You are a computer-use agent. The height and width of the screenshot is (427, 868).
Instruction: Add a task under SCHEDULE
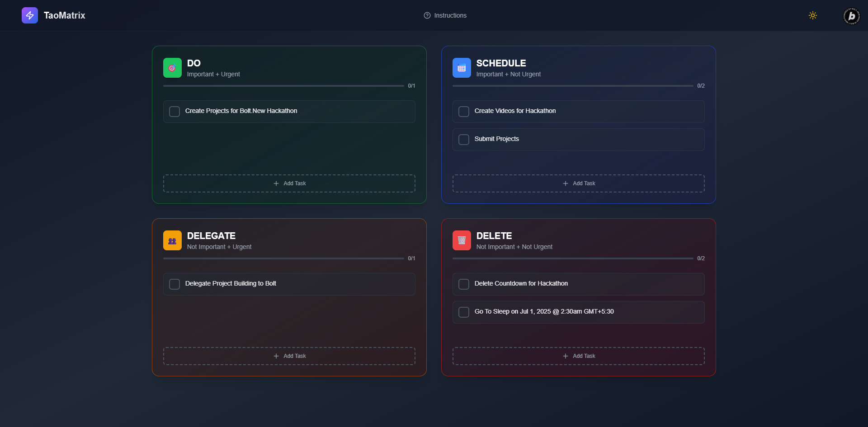click(x=579, y=183)
